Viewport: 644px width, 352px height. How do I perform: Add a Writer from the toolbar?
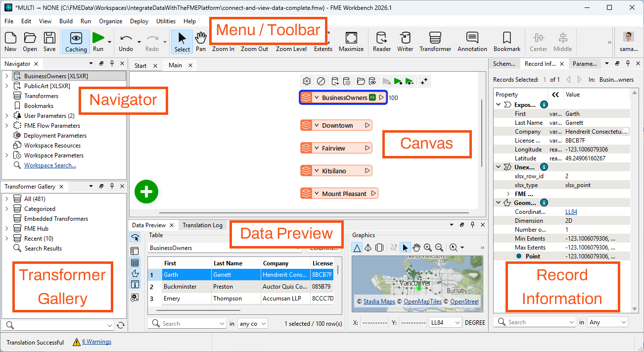[x=405, y=42]
